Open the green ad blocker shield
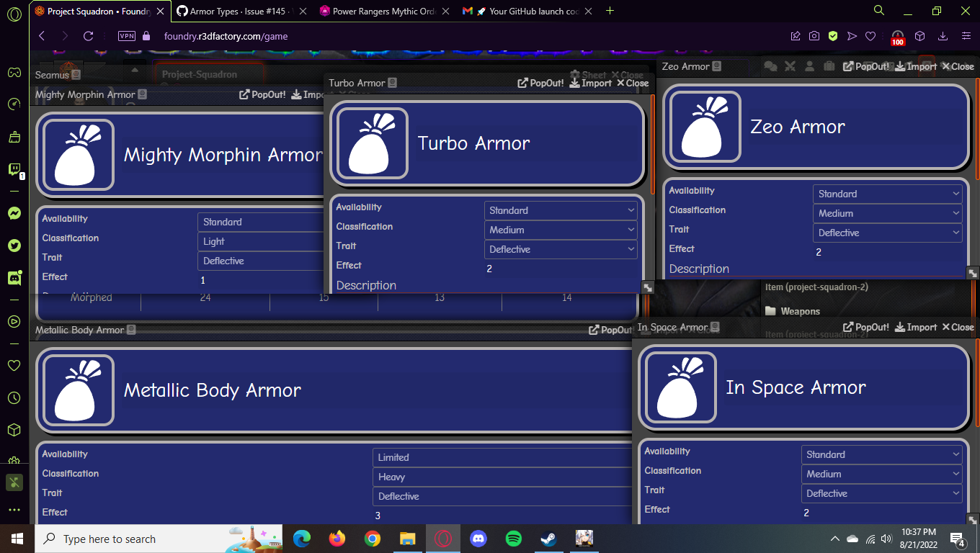Viewport: 980px width, 553px height. pyautogui.click(x=833, y=36)
